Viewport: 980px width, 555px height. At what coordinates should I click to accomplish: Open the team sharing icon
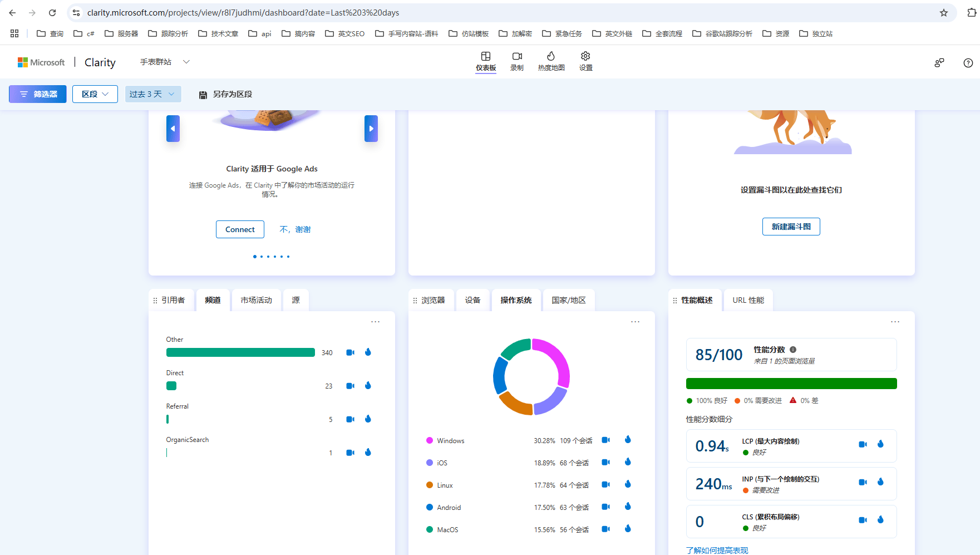939,63
